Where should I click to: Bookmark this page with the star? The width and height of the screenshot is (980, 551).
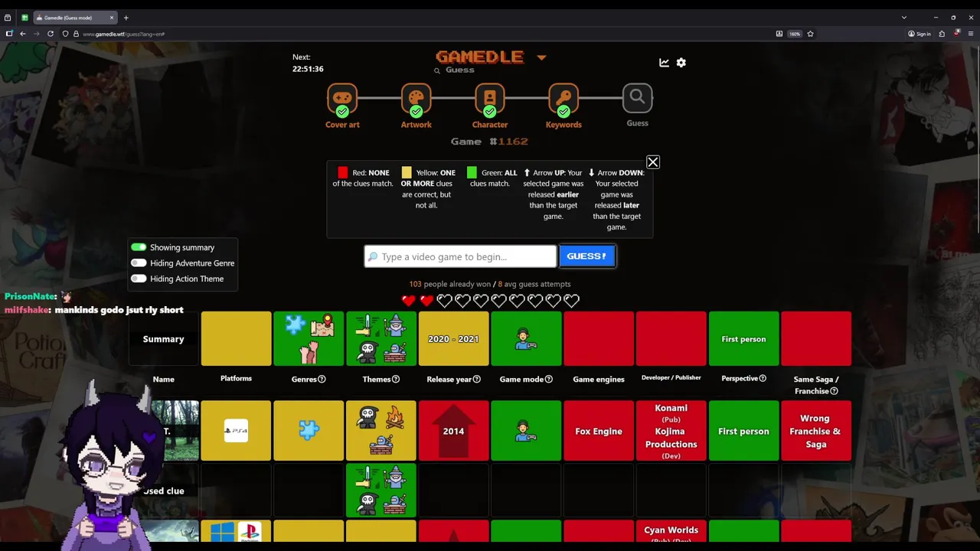tap(810, 34)
